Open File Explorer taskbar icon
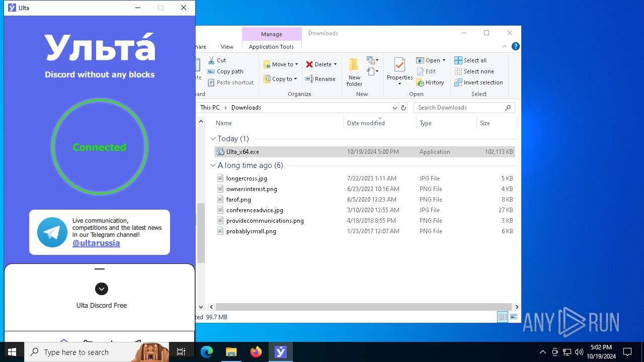The height and width of the screenshot is (362, 644). click(231, 352)
